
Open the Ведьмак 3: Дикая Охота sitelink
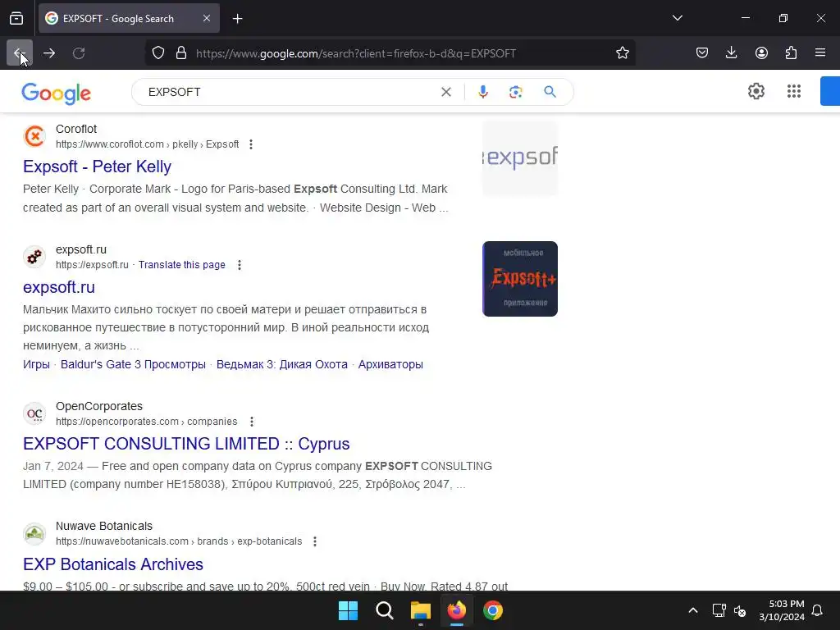coord(282,364)
